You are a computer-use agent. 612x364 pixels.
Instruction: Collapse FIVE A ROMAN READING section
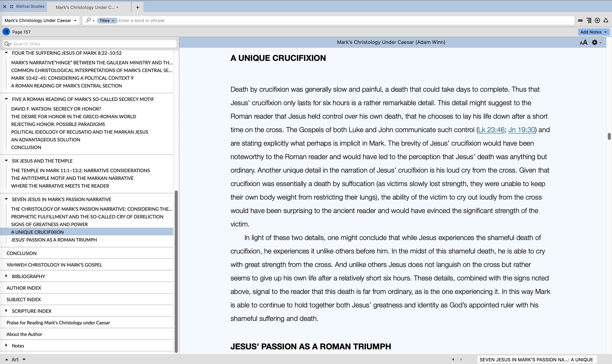point(6,99)
